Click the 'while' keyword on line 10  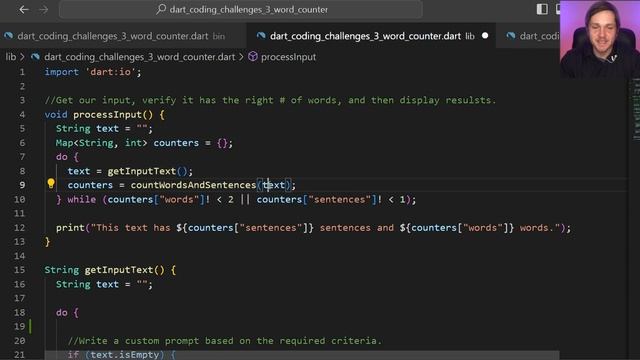coord(82,199)
